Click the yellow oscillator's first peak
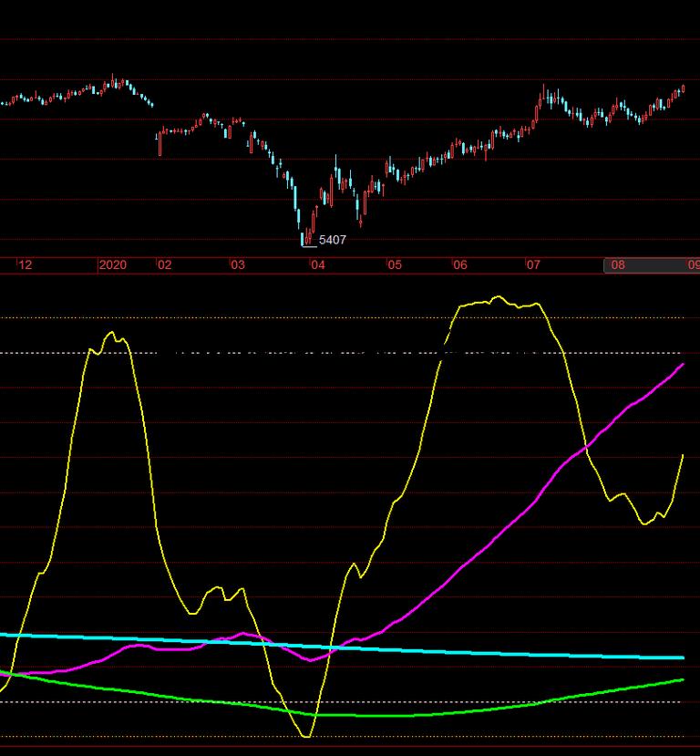 pos(112,334)
